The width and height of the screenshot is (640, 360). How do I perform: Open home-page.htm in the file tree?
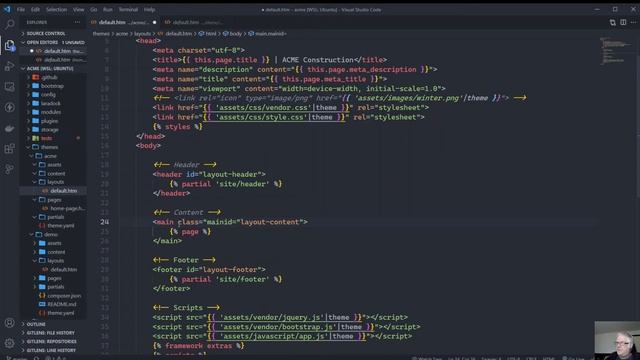[68, 208]
